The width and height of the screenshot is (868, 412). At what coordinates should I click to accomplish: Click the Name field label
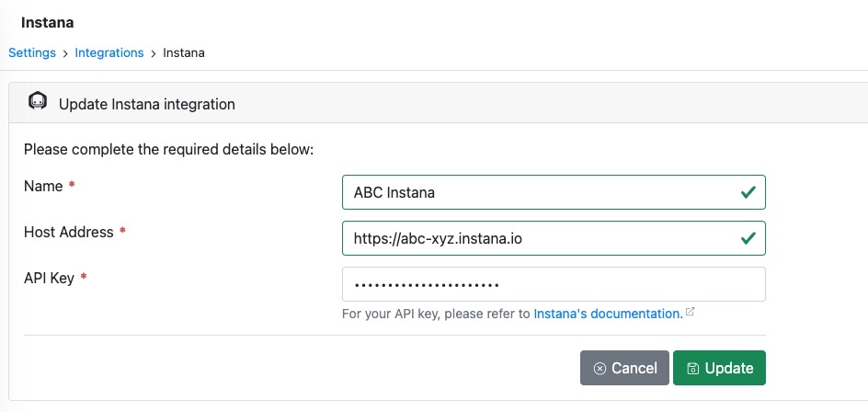(43, 186)
